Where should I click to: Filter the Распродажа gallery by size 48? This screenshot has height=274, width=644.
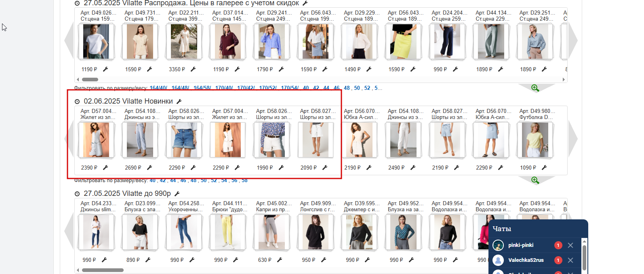(x=347, y=88)
